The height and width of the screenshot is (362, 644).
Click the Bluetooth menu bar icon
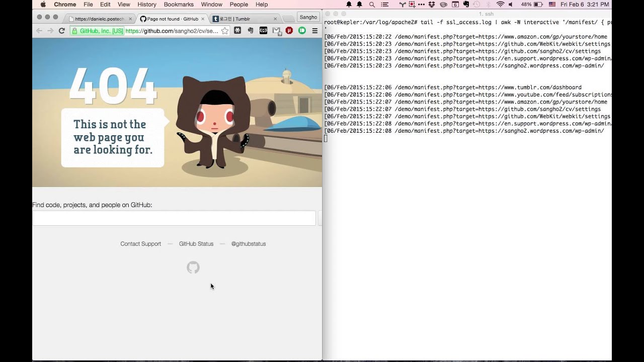tap(488, 5)
